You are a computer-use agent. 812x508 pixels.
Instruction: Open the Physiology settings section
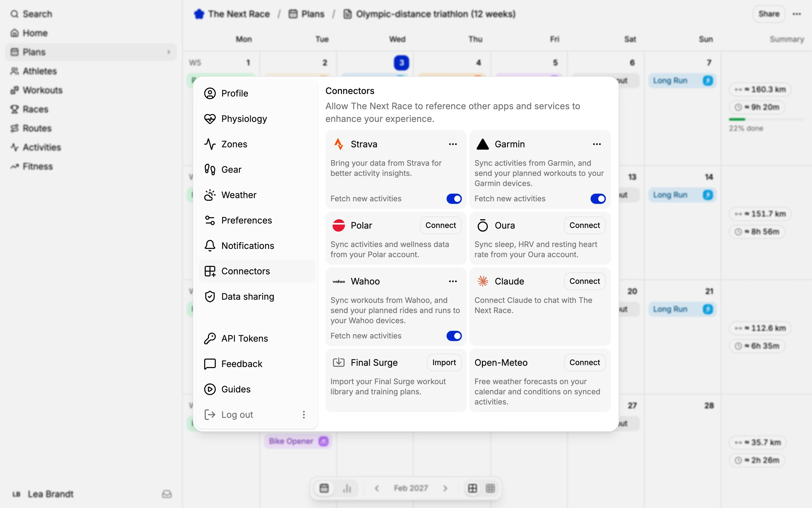(x=257, y=119)
